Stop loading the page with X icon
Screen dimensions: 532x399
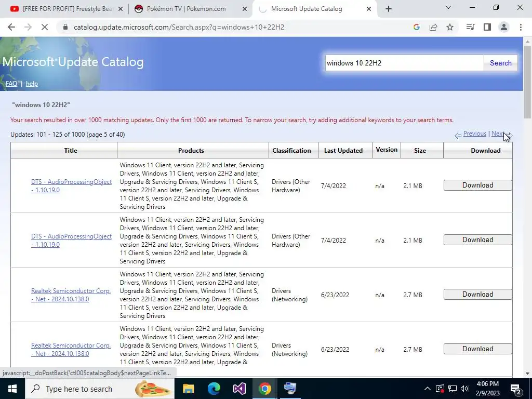[x=45, y=27]
